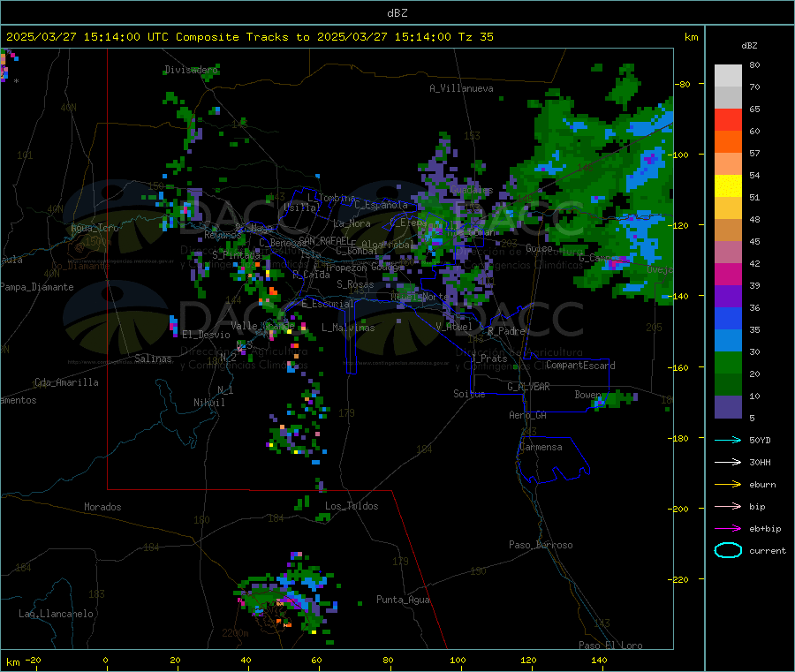795x672 pixels.
Task: Click the Pampa_Diamante place label
Action: point(37,287)
